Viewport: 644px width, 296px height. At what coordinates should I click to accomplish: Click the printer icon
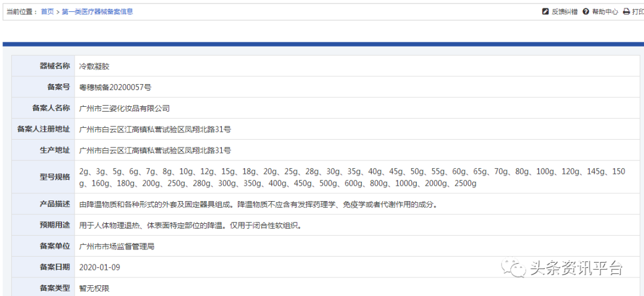tap(626, 11)
